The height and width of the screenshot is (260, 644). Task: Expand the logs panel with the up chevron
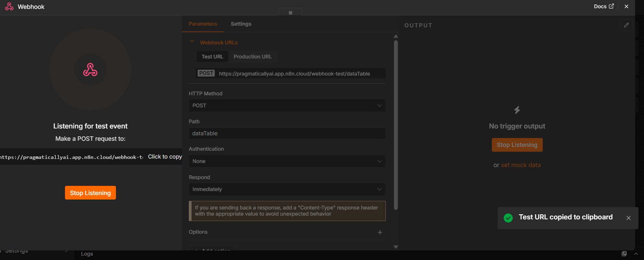[x=636, y=254]
